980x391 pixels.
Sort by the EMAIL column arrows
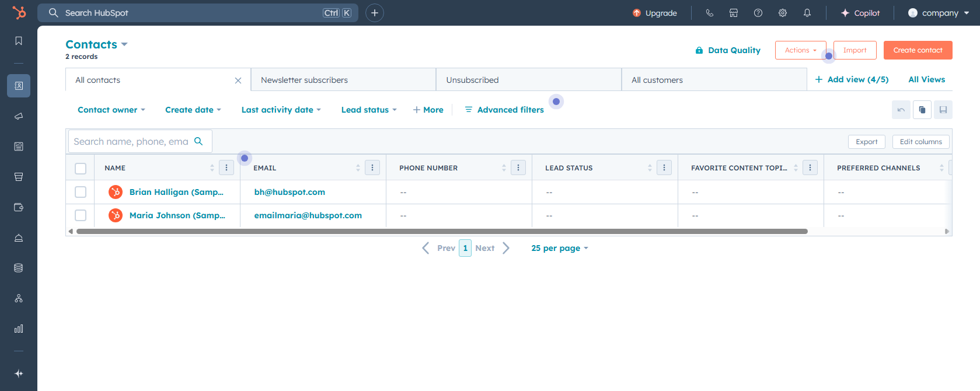[x=358, y=168]
